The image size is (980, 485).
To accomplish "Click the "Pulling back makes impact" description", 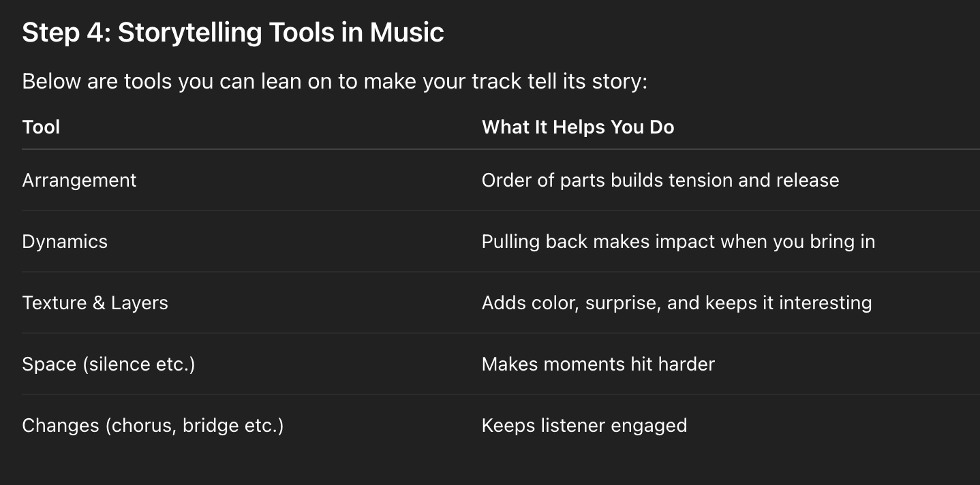I will coord(678,242).
